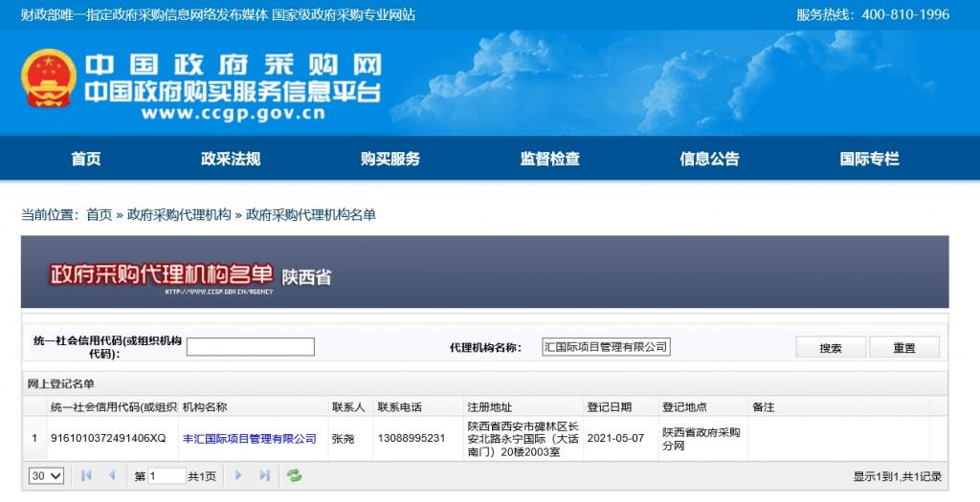
Task: Open 国际专栏 menu item
Action: click(x=869, y=159)
